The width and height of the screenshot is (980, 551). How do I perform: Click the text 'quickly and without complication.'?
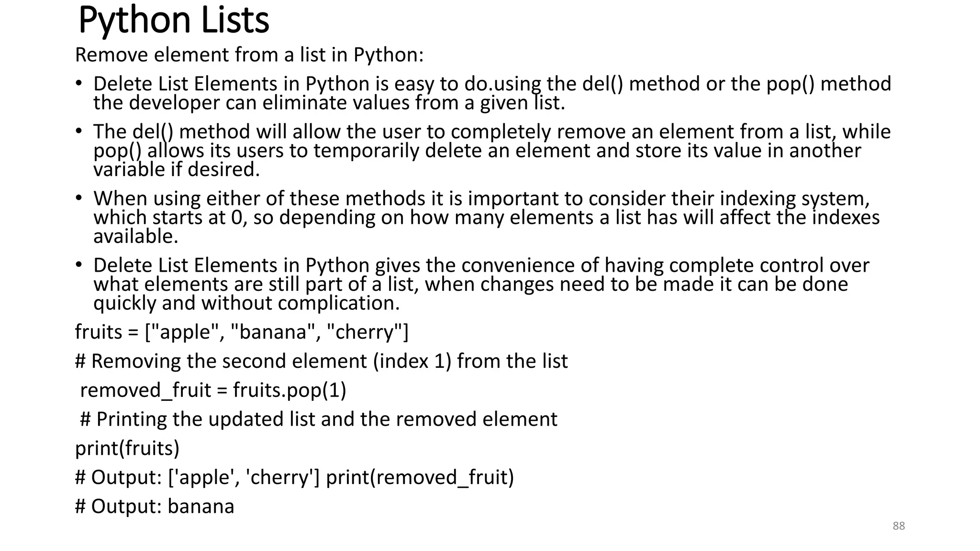click(246, 303)
